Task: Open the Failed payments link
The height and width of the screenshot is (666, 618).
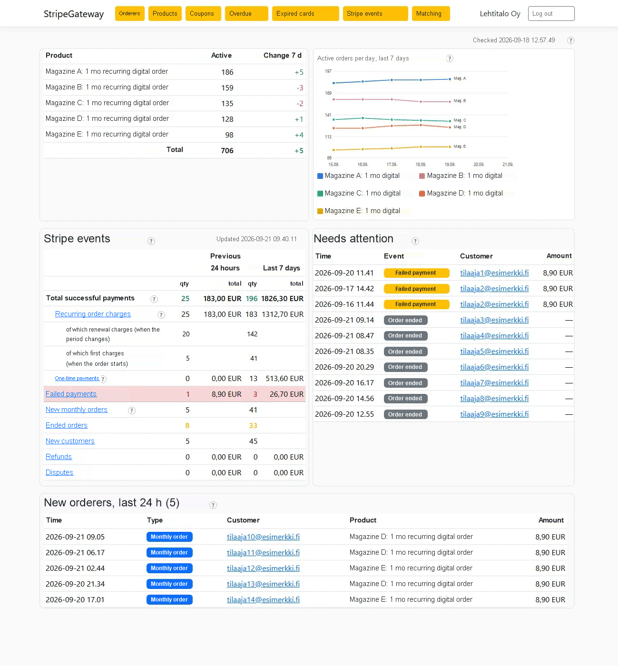Action: [71, 394]
